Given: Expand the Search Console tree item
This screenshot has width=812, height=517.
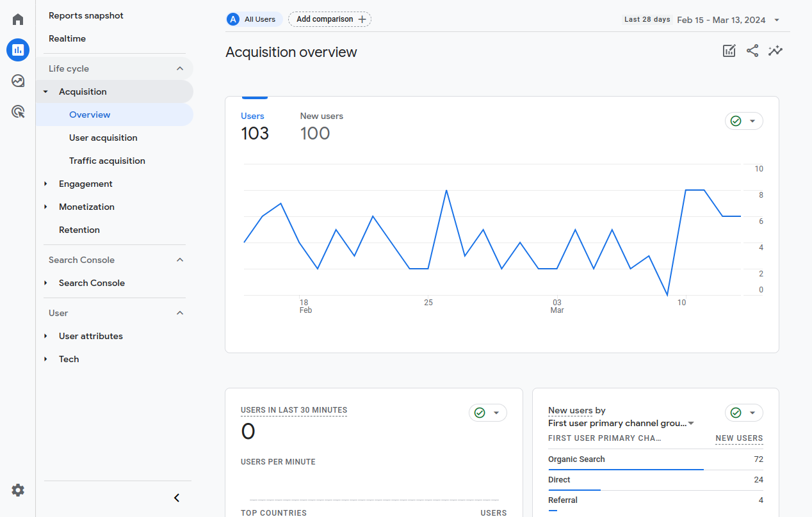Looking at the screenshot, I should [45, 283].
